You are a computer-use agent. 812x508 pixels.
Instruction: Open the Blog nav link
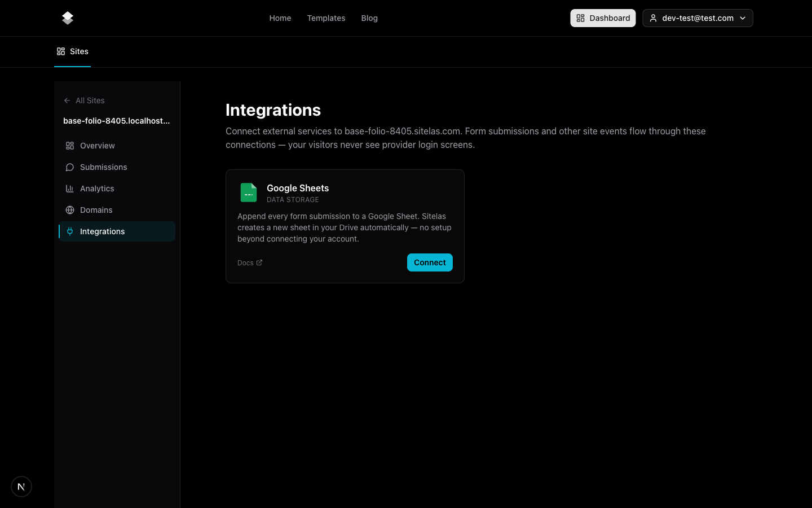point(369,18)
